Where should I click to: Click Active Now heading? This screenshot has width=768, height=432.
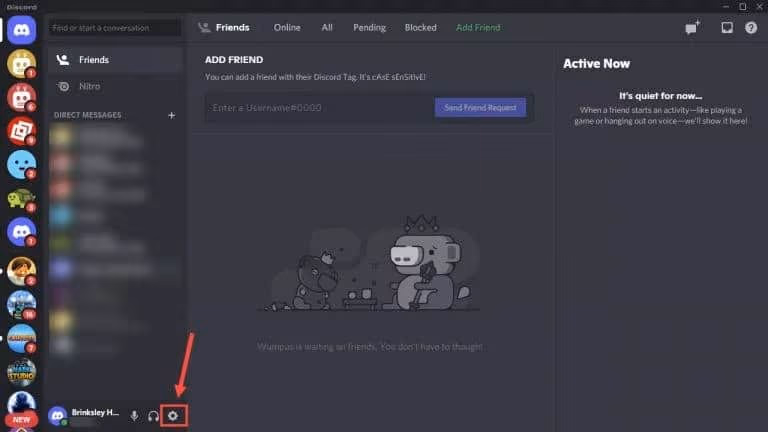(597, 64)
